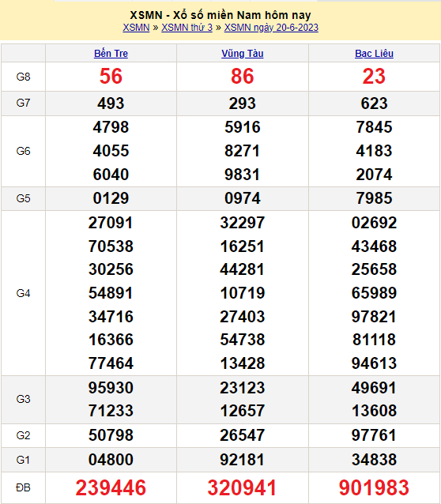This screenshot has height=504, width=441.
Task: Click the Vũng Tàu G2 number 26547
Action: pos(243,435)
